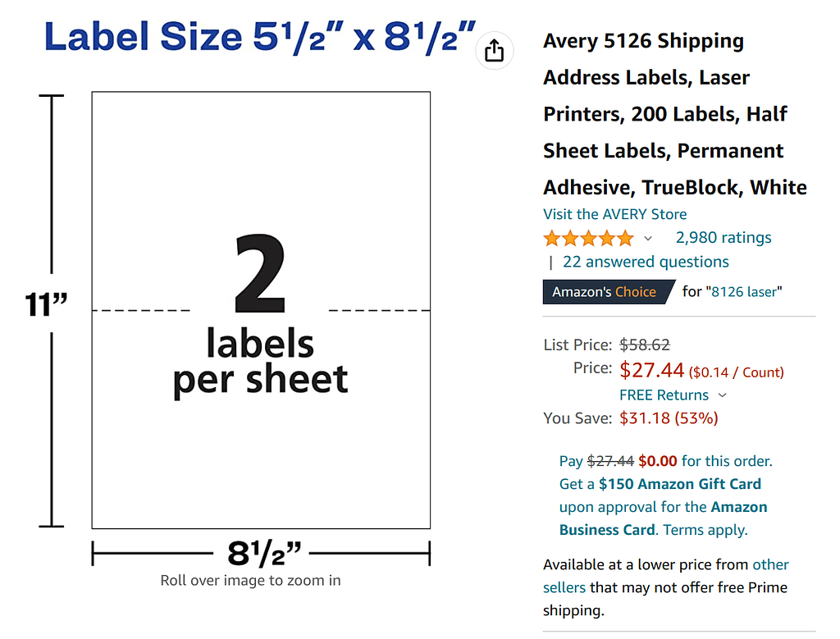The height and width of the screenshot is (639, 840).
Task: Follow the "8126 laser" keyword link
Action: [746, 291]
